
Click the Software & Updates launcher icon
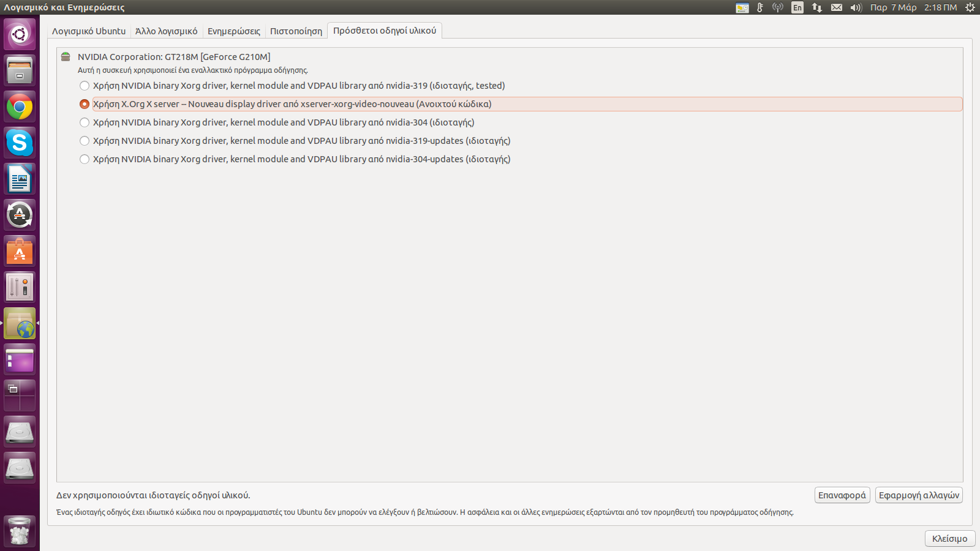tap(20, 323)
